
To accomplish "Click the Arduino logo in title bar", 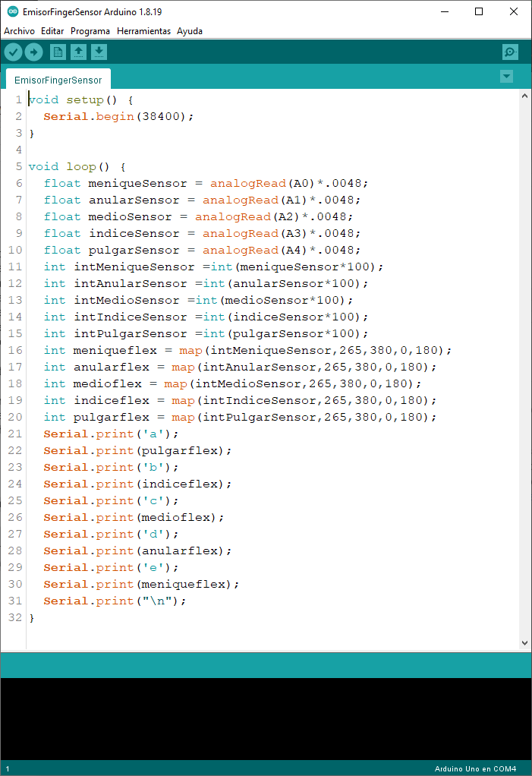I will (x=13, y=11).
